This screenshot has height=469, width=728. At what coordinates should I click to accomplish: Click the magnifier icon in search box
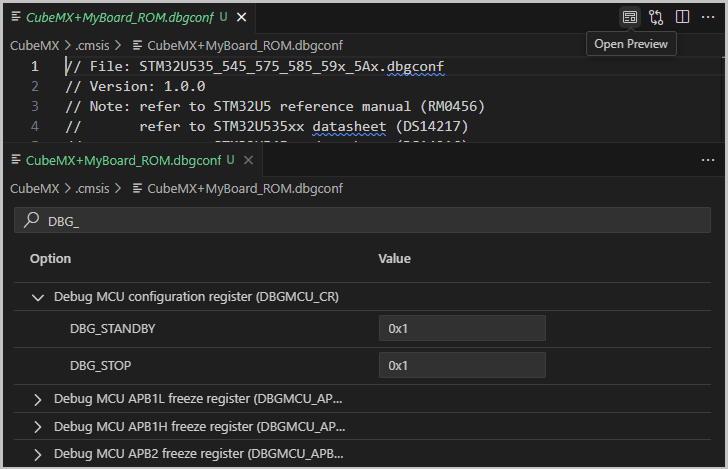point(31,221)
